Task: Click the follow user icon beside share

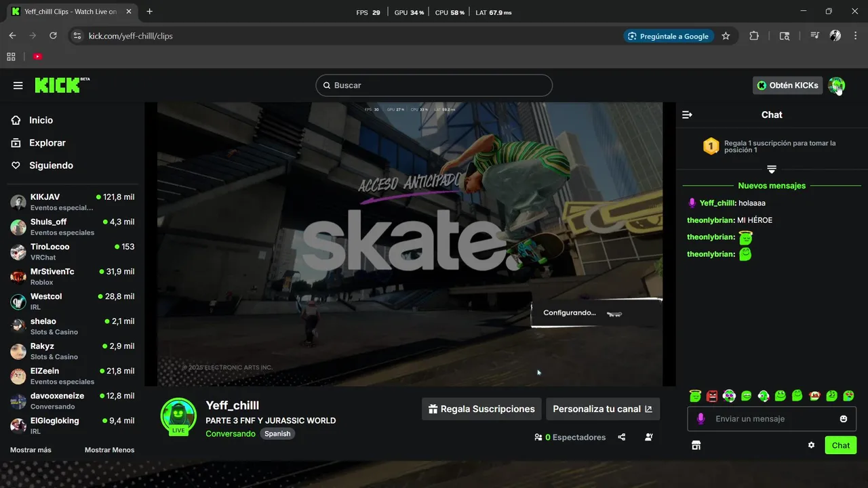Action: 649,437
